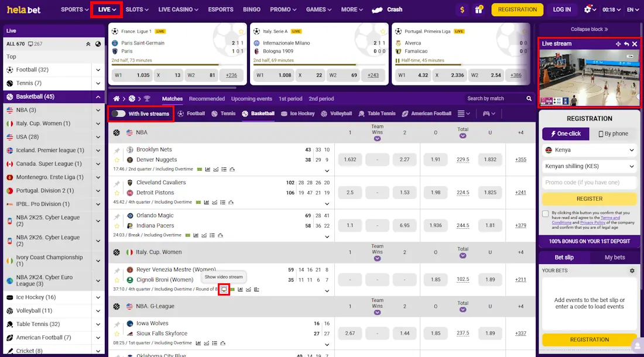Screen dimensions: 644x357
Task: Click the Show video stream icon for Cignoli Broni
Action: 223,289
